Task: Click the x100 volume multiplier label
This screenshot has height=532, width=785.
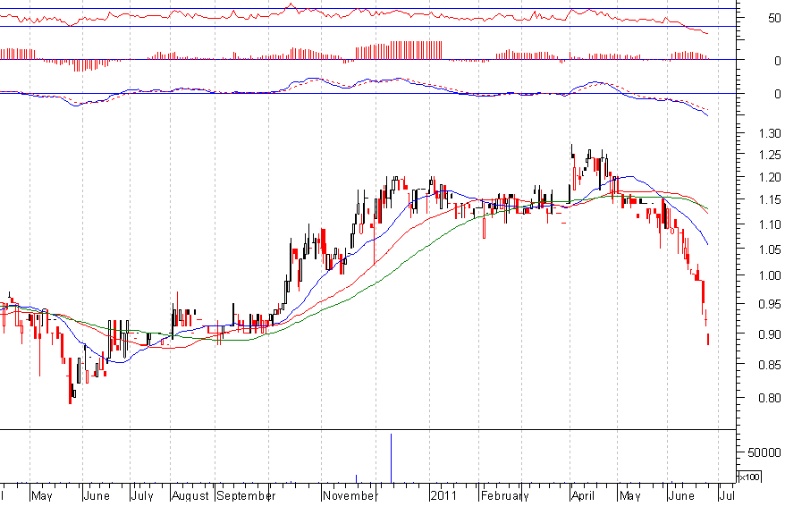Action: (x=750, y=477)
